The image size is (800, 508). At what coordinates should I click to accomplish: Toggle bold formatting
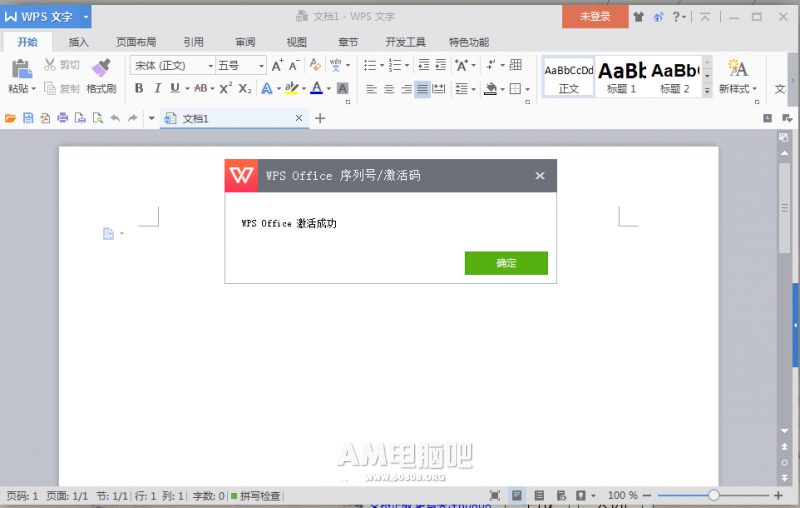tap(139, 88)
